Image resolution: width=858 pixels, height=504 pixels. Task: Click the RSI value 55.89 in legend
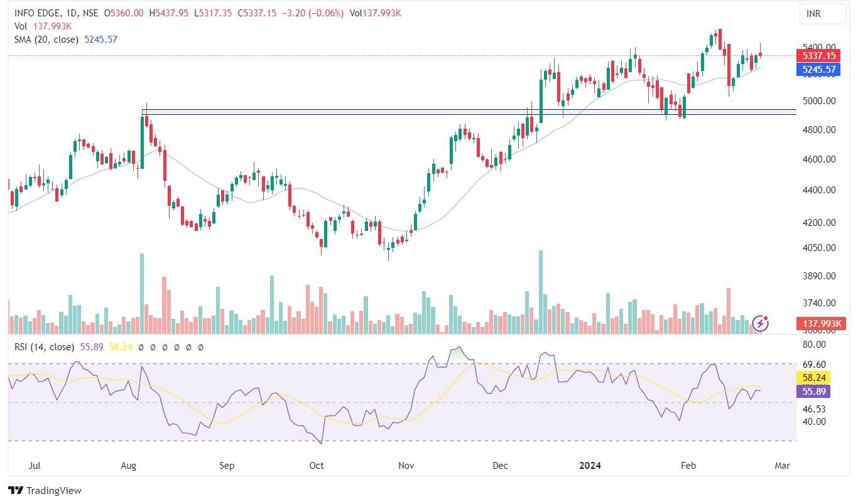[90, 346]
